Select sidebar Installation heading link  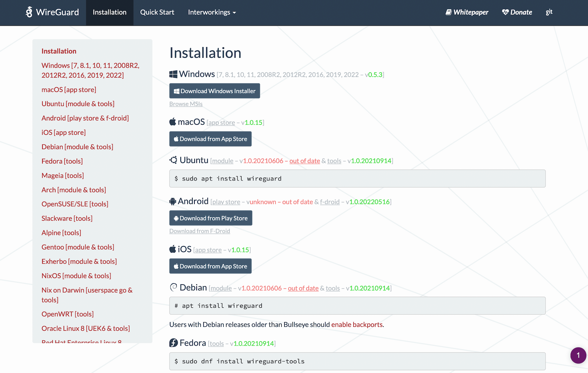[59, 51]
